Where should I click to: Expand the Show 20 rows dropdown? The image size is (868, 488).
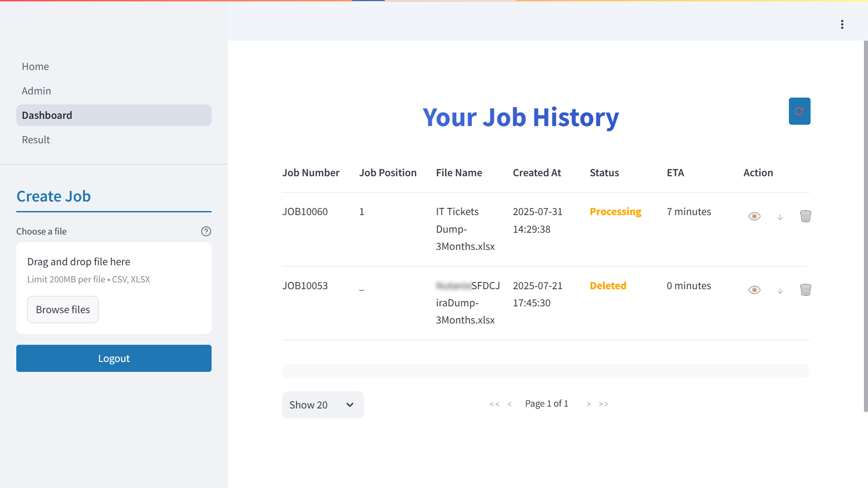pyautogui.click(x=322, y=405)
